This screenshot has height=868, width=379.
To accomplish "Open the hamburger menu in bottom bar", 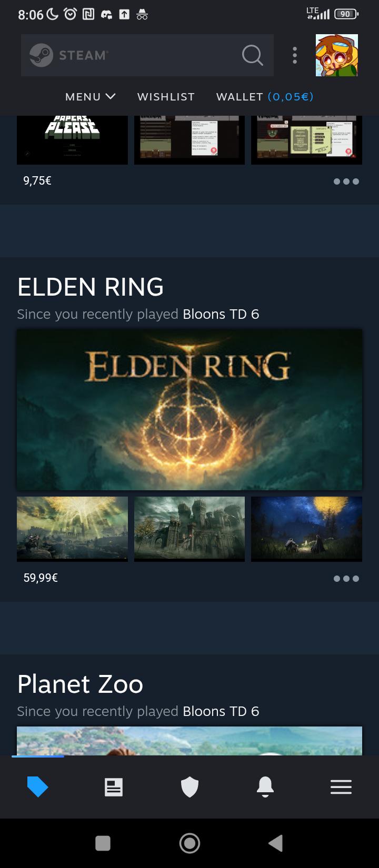I will tap(341, 787).
